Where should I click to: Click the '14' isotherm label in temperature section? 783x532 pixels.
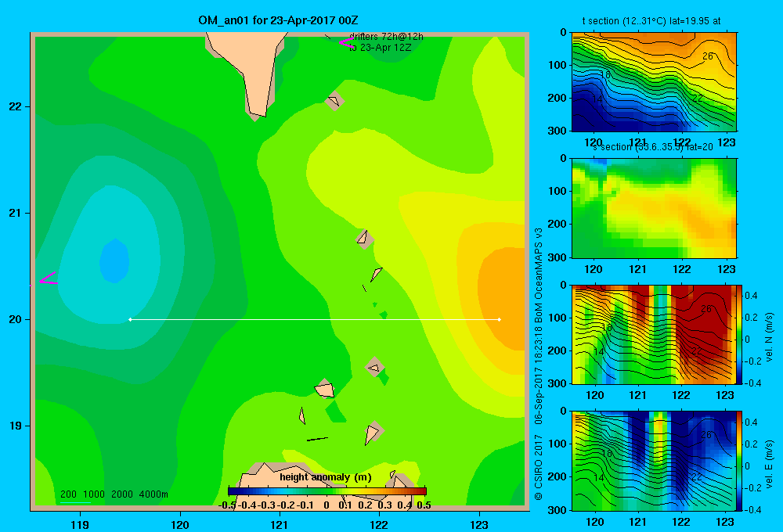tap(597, 99)
